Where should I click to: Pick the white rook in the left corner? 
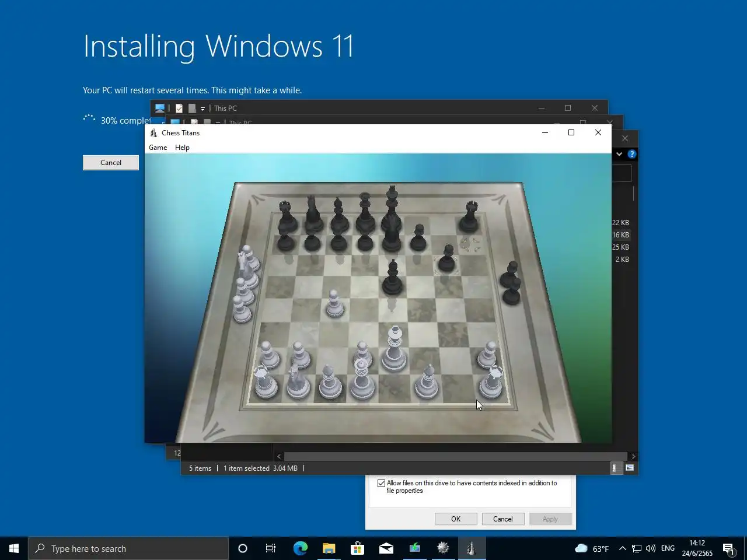click(266, 382)
